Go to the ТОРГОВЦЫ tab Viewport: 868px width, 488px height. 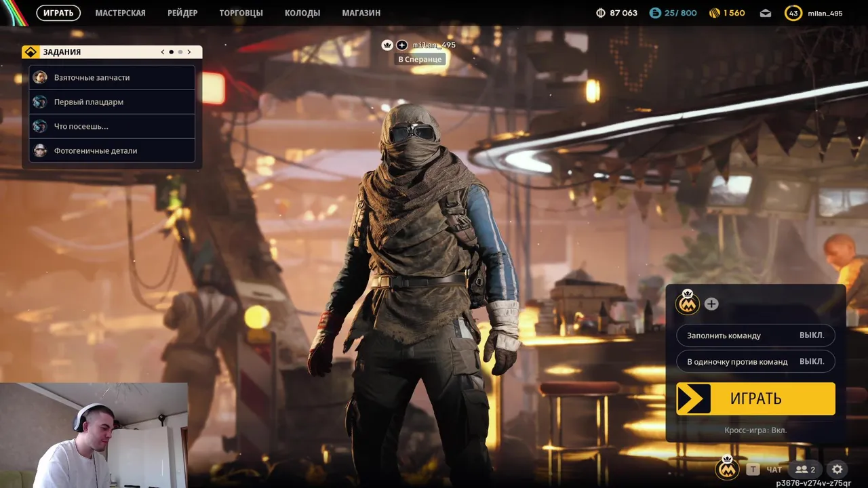pos(241,13)
